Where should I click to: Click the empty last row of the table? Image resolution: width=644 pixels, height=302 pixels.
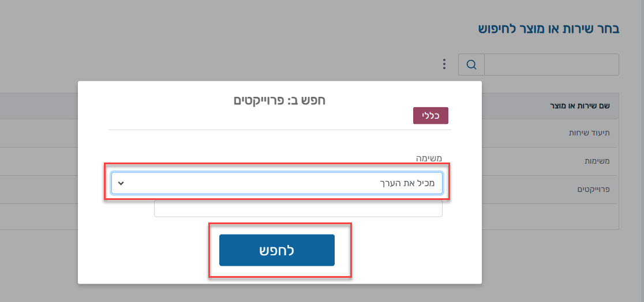click(x=551, y=217)
